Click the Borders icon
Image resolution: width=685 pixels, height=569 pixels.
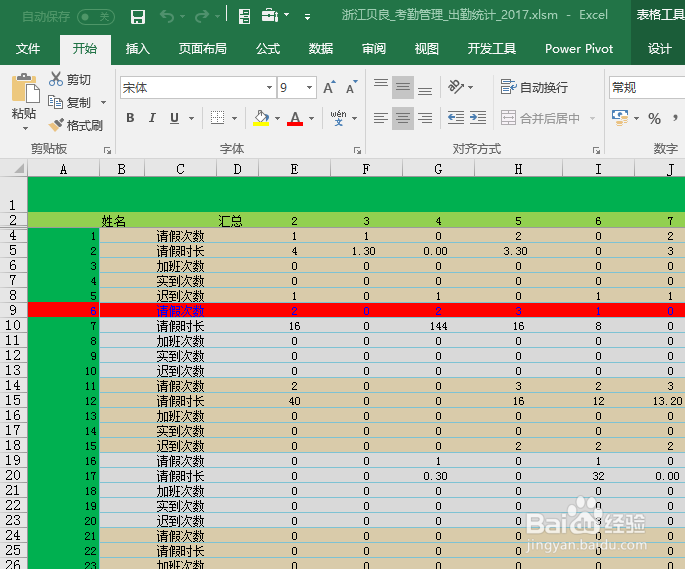(218, 118)
